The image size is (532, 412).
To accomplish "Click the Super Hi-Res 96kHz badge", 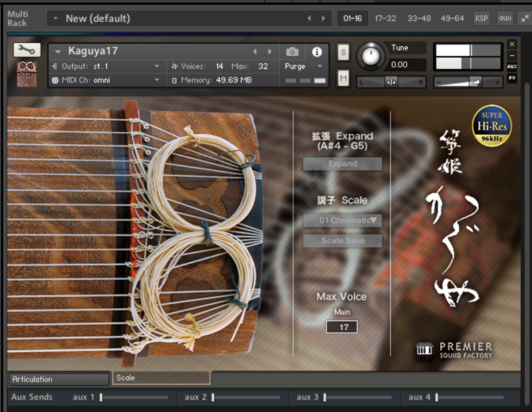I will 491,126.
